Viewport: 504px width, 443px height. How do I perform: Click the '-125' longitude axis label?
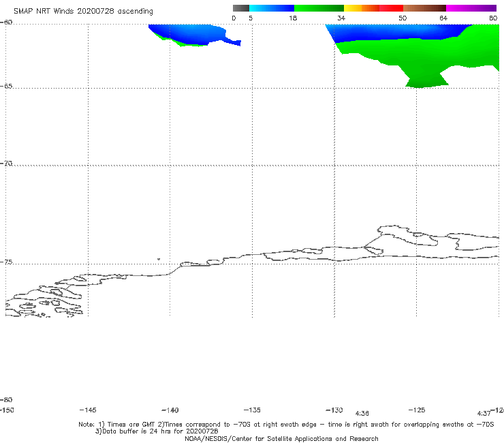[417, 410]
